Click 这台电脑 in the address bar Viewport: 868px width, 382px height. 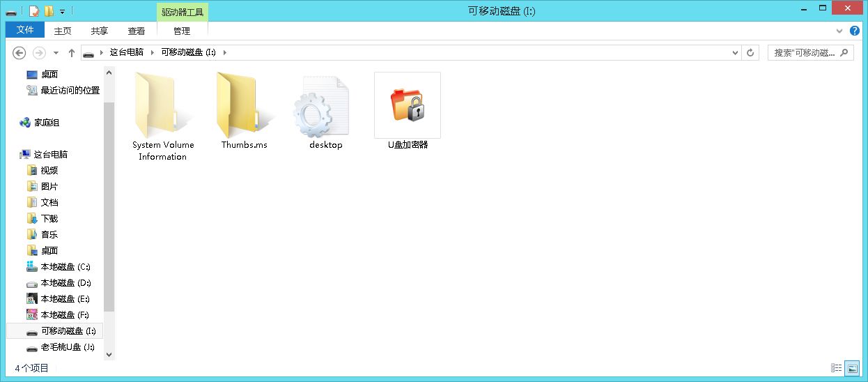tap(127, 52)
